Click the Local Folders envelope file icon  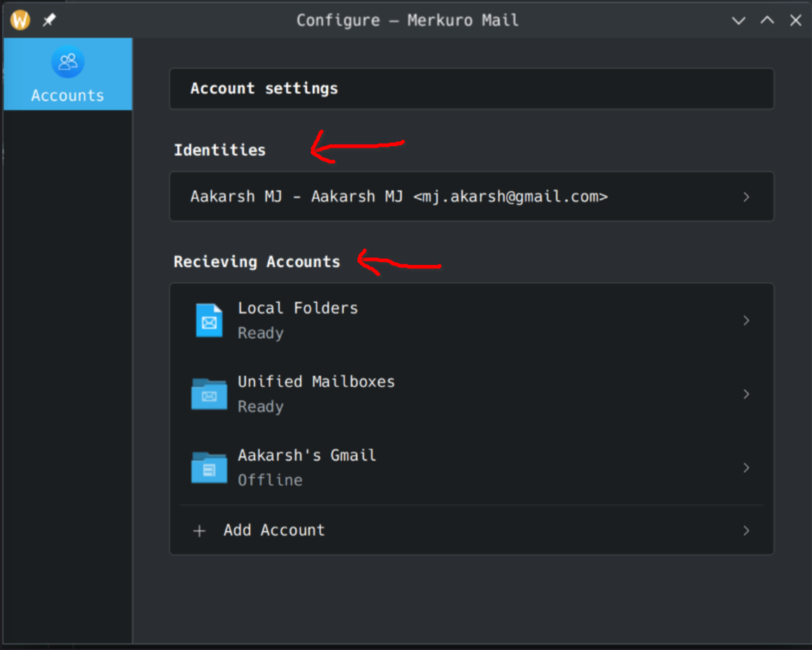[x=209, y=320]
